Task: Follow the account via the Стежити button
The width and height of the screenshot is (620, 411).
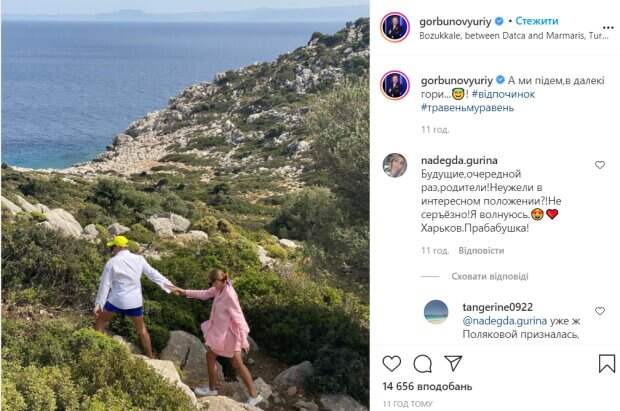Action: (537, 21)
